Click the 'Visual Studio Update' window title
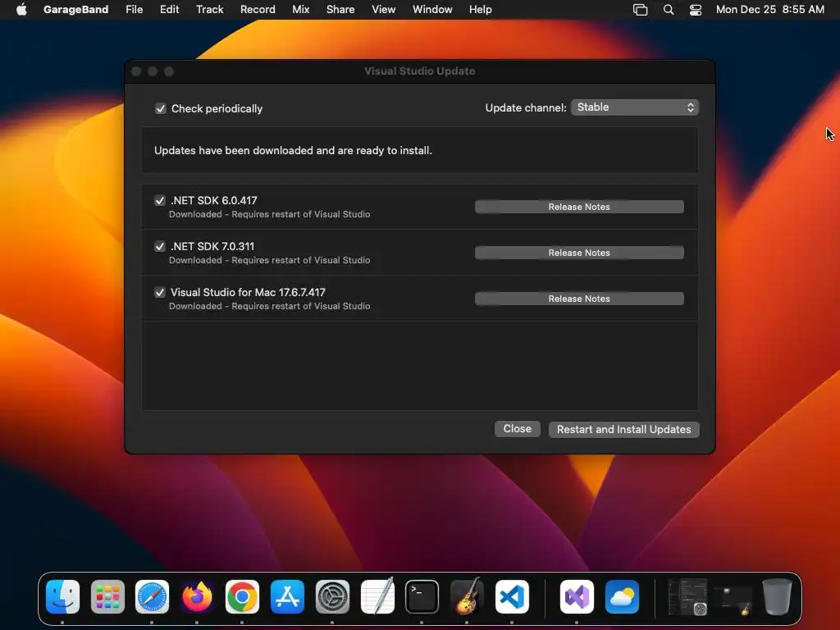 (x=419, y=71)
